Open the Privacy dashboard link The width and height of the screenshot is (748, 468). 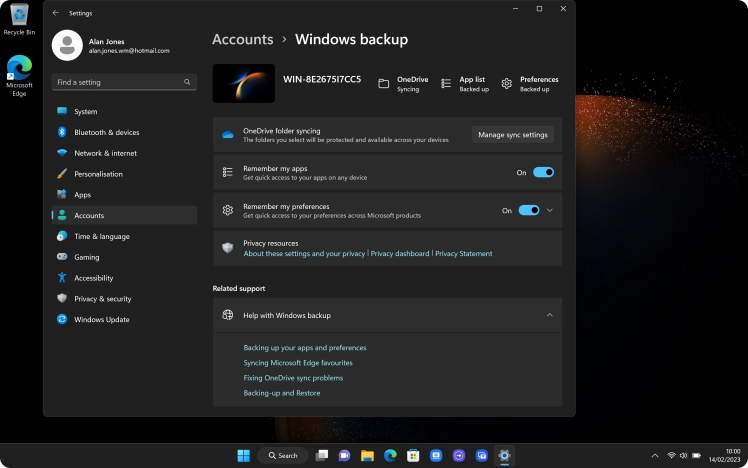400,254
